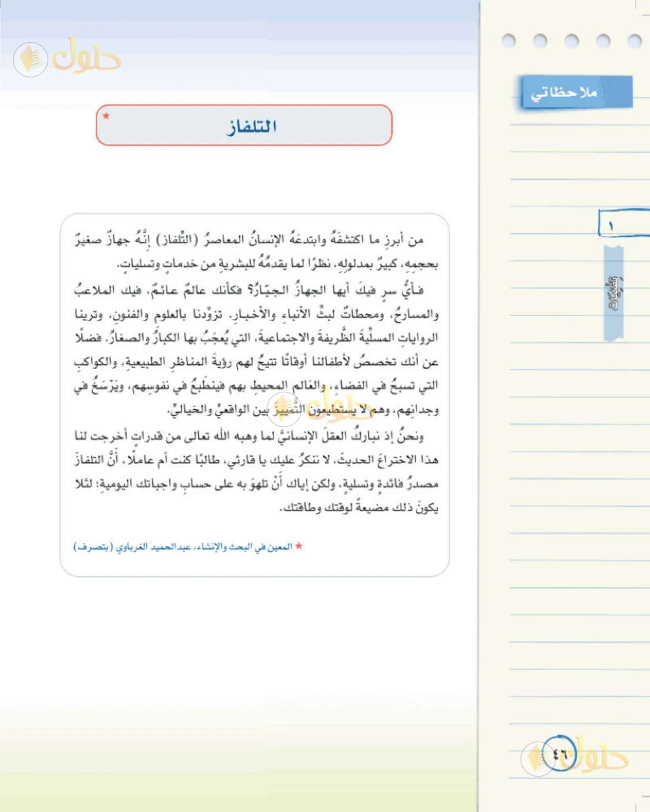Click the line starting 'هذا الاختراع الحديث'

coord(257,460)
